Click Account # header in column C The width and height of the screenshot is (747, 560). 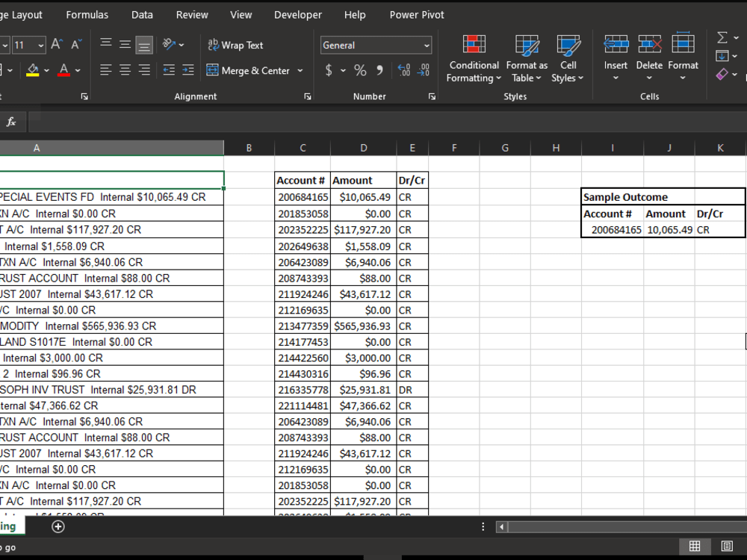point(303,181)
